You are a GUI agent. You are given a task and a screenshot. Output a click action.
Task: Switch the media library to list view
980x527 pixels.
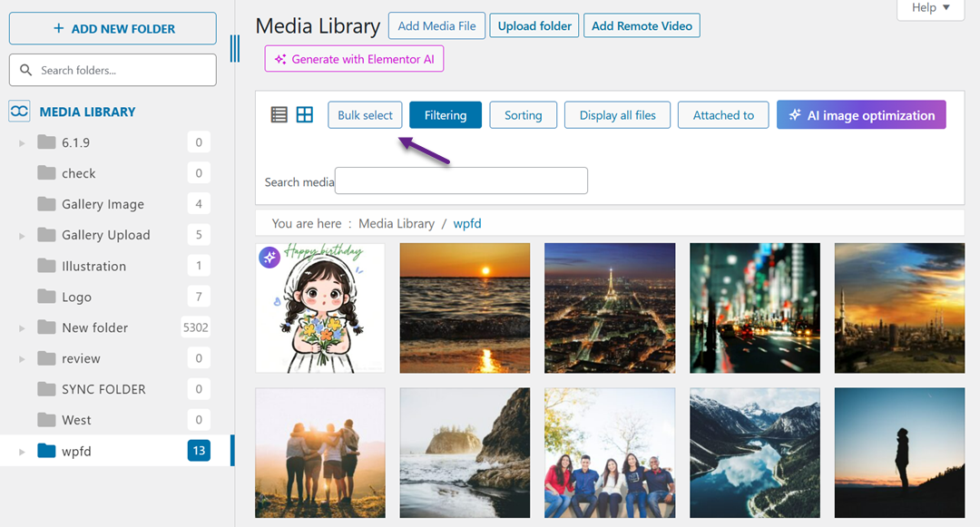click(279, 114)
